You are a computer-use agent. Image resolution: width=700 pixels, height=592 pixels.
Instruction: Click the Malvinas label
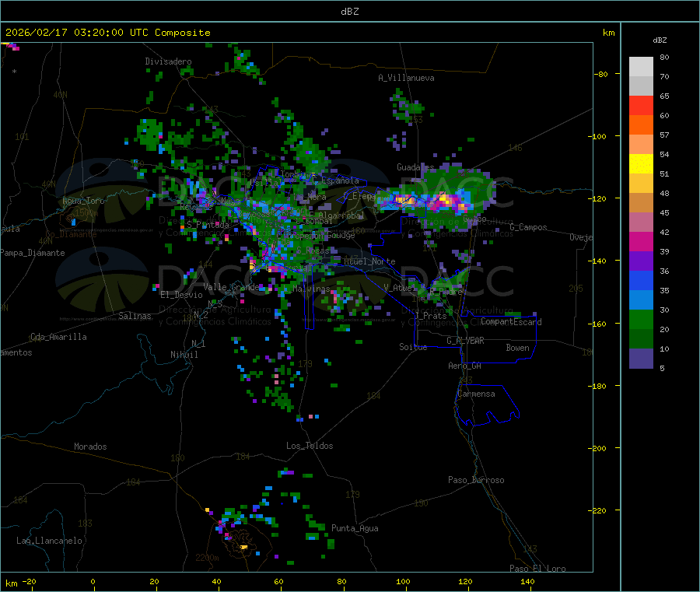[311, 289]
